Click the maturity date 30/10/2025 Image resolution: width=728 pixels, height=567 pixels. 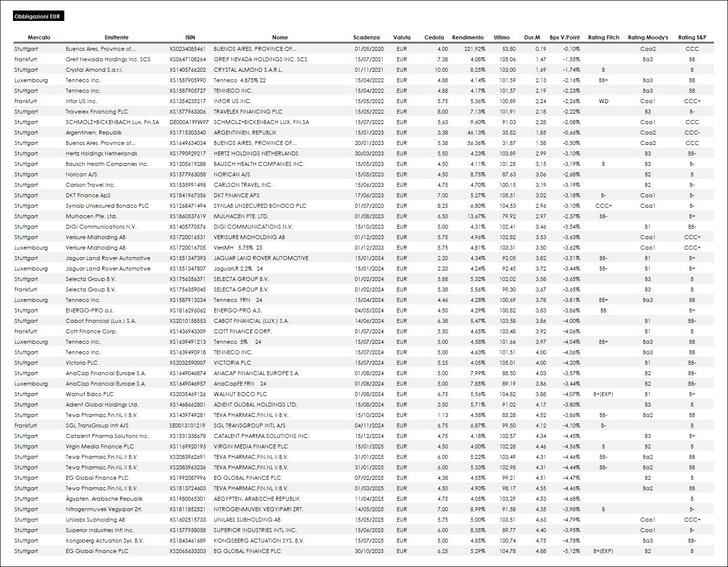click(369, 551)
